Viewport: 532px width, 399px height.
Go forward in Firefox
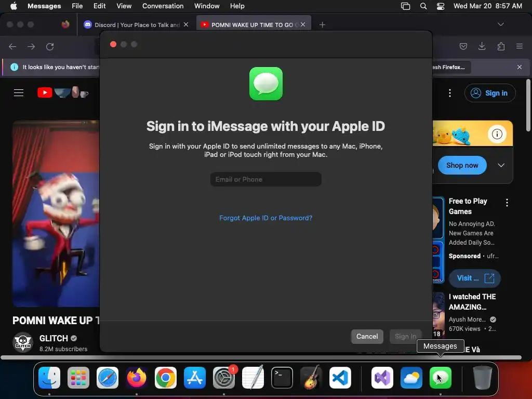pos(31,46)
